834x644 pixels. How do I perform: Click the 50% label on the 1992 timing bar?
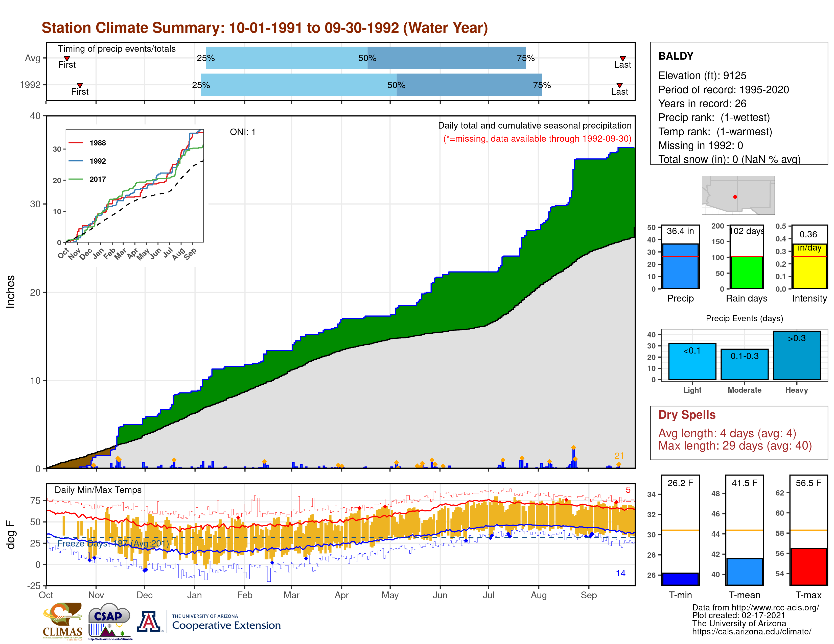click(396, 85)
